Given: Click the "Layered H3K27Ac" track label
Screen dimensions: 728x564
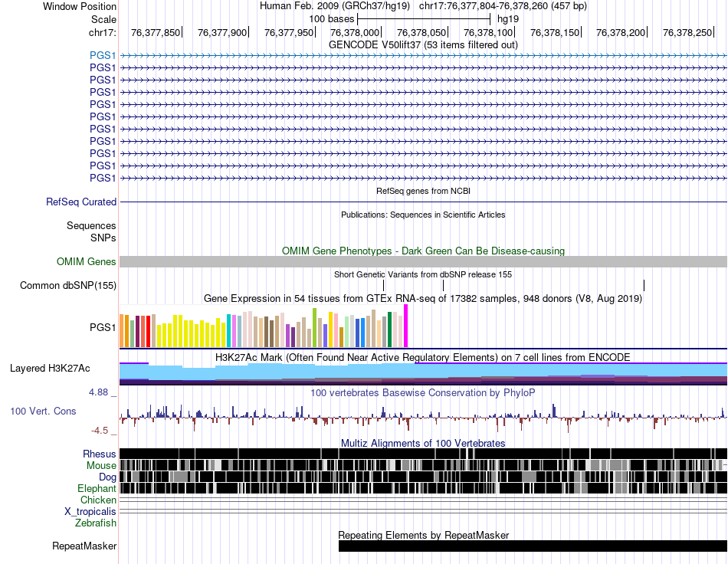Looking at the screenshot, I should [x=50, y=369].
